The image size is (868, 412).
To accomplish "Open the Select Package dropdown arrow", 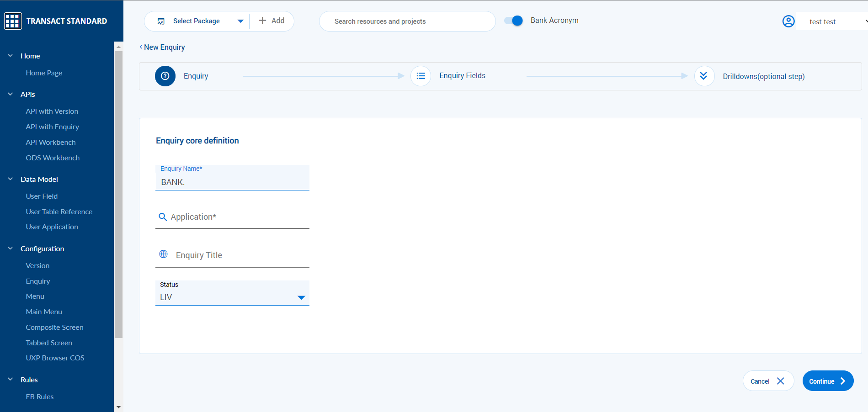I will click(240, 21).
